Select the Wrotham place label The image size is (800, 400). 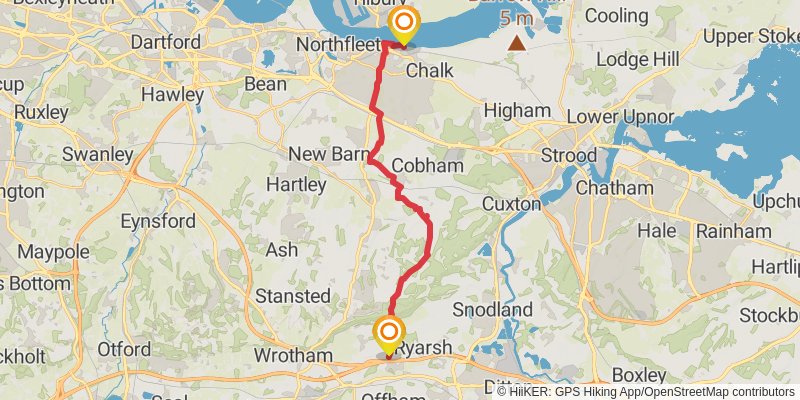293,355
